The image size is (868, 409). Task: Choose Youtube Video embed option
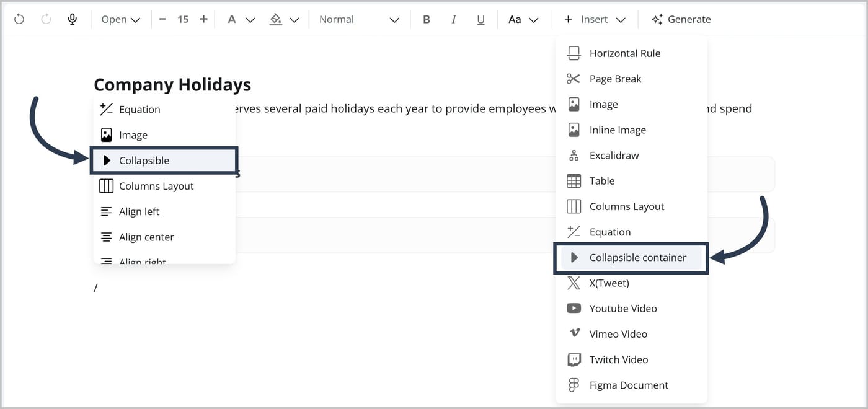pos(631,308)
